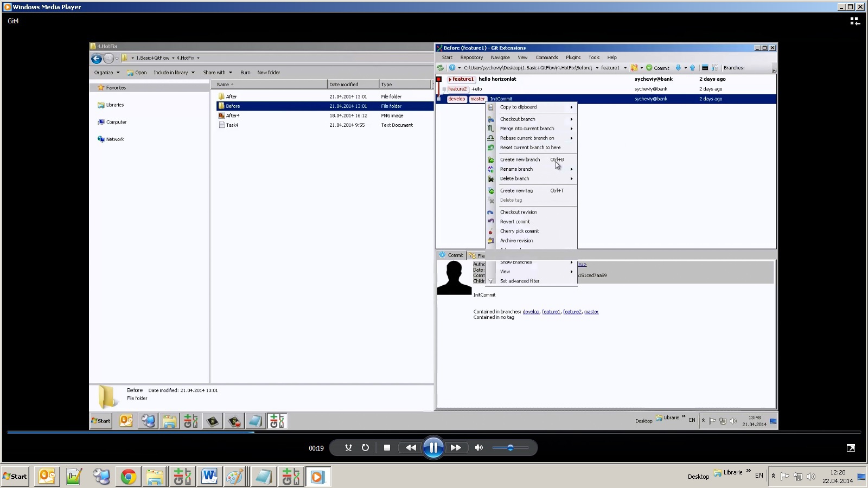This screenshot has width=868, height=488.
Task: Skip to the next track
Action: pos(456,447)
